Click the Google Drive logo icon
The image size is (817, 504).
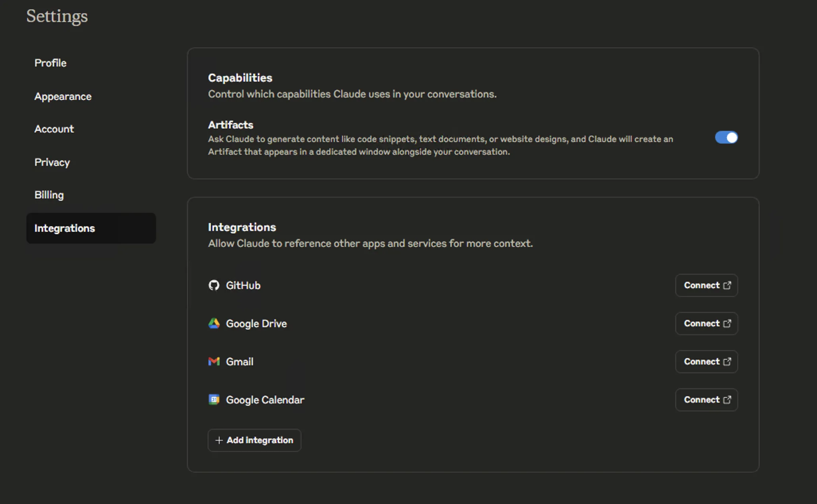coord(214,324)
